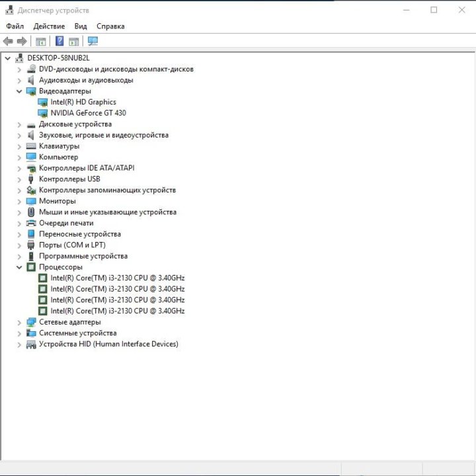The width and height of the screenshot is (476, 476).
Task: Open the Файл menu
Action: pos(15,26)
